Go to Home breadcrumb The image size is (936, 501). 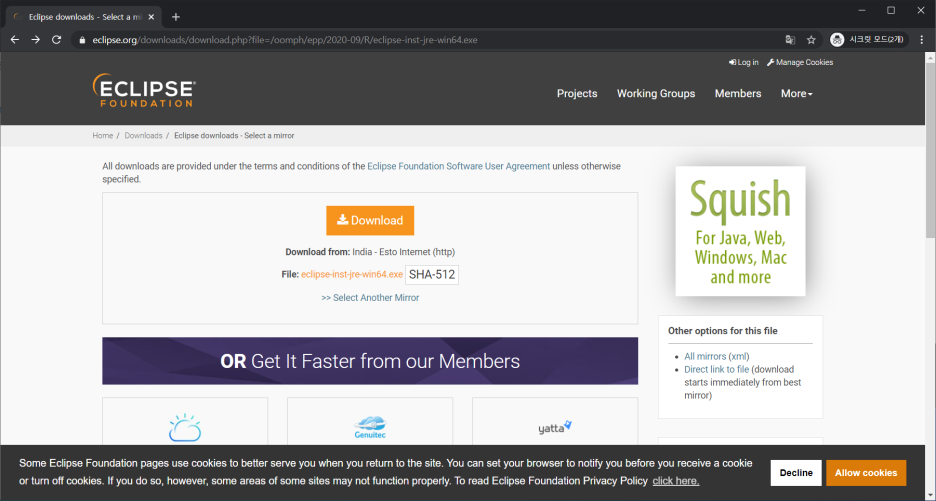[x=103, y=136]
